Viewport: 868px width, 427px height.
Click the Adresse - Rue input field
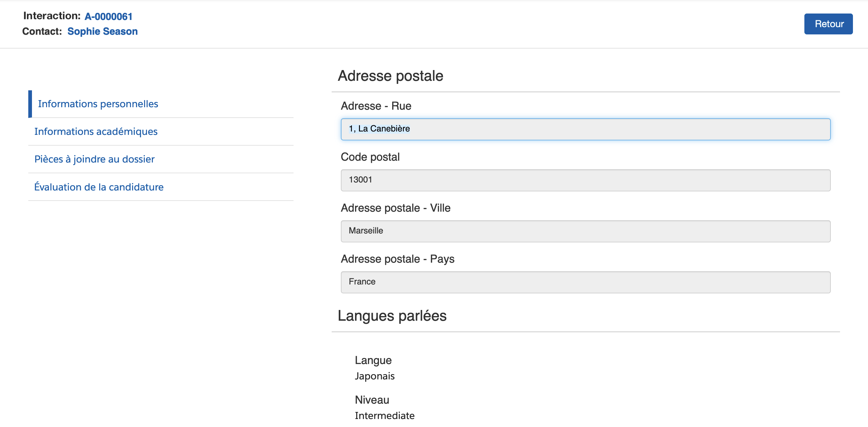click(585, 129)
